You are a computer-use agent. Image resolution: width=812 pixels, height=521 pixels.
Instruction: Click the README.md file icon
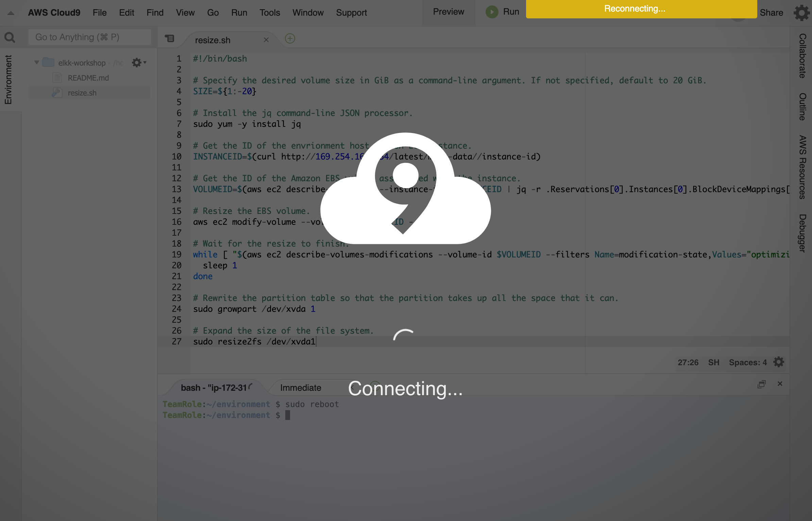57,78
